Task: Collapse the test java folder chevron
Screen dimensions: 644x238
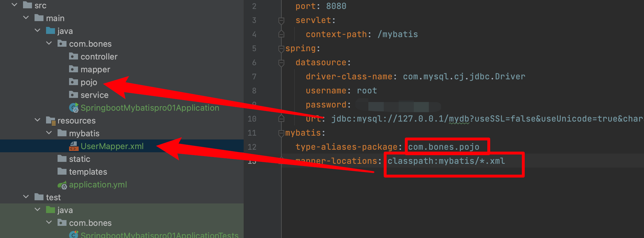Action: click(x=38, y=210)
